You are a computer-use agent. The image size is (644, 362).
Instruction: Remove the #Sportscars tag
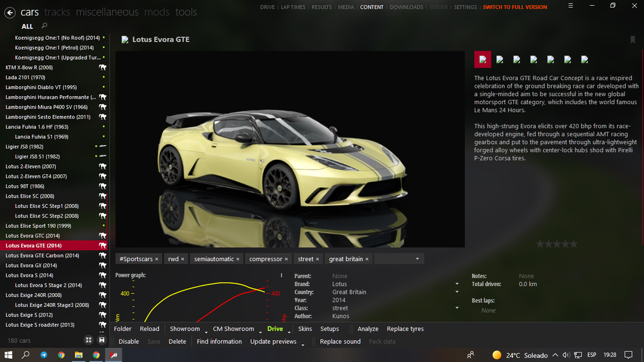(x=157, y=259)
